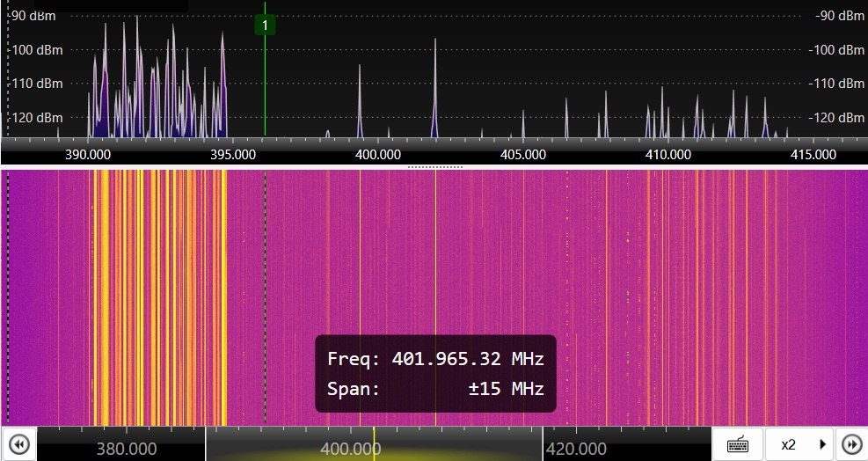Click the tall spectrum peak near 402 MHz
This screenshot has height=461, width=868.
tap(435, 88)
